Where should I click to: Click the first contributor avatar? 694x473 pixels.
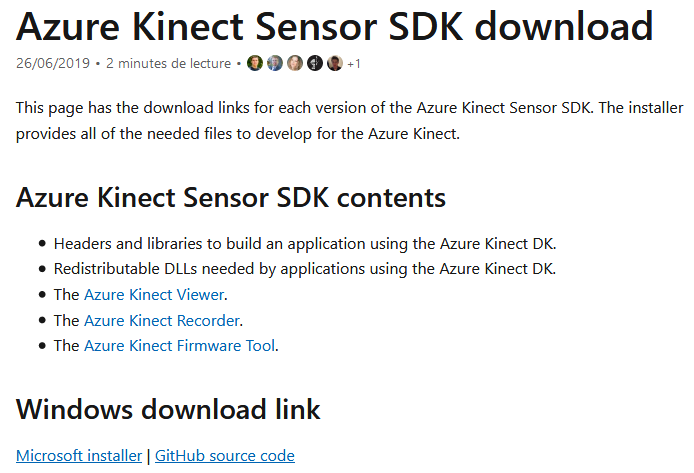click(x=255, y=63)
